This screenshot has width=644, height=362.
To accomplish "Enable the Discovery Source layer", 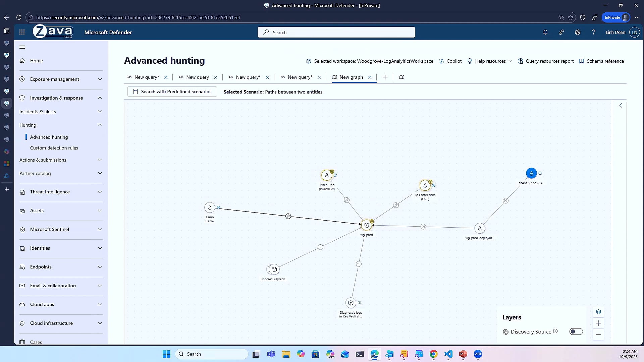I will (x=576, y=331).
